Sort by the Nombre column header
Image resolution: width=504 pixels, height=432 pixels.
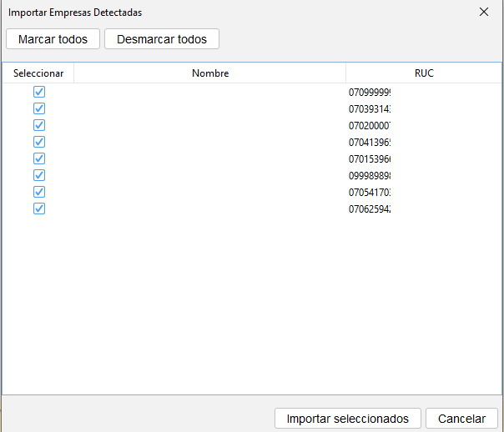pyautogui.click(x=210, y=73)
